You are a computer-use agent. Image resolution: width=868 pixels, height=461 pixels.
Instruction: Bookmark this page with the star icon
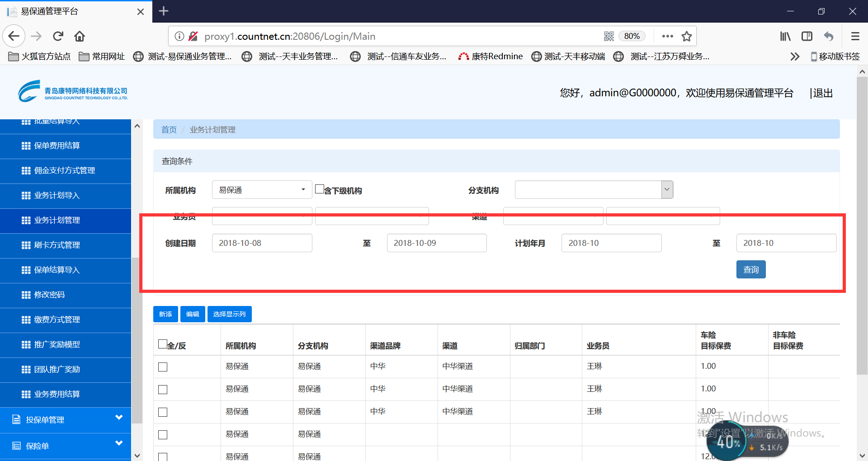(x=687, y=36)
